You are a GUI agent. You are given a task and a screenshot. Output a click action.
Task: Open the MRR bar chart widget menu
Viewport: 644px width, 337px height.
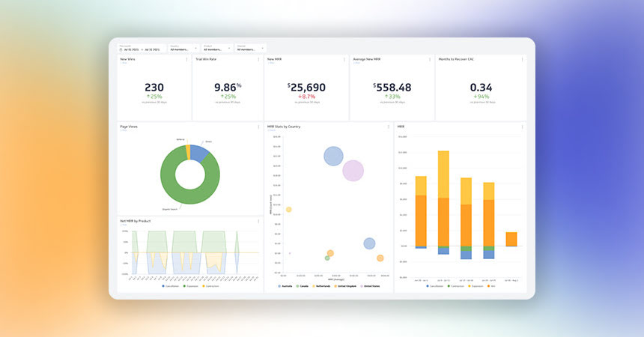click(523, 127)
